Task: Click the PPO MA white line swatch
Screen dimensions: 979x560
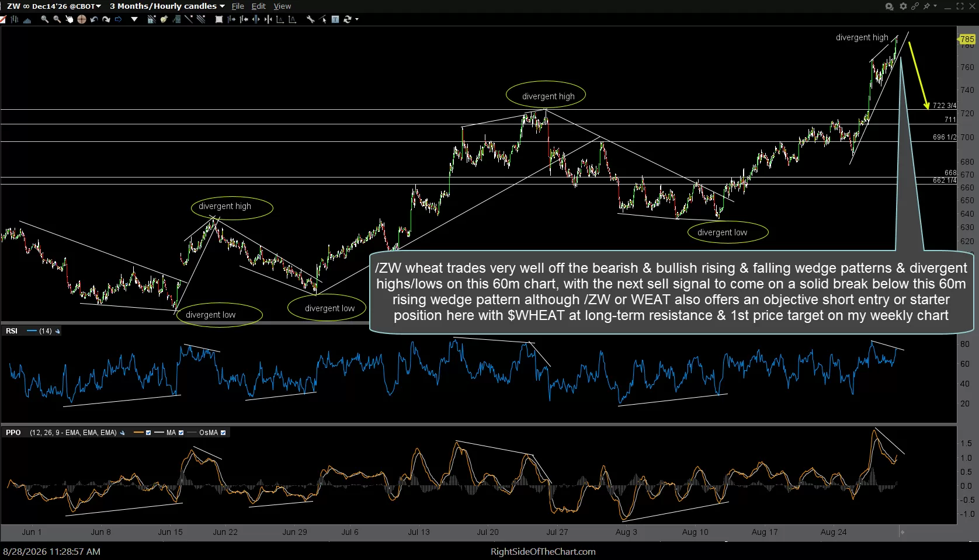Action: pos(159,433)
